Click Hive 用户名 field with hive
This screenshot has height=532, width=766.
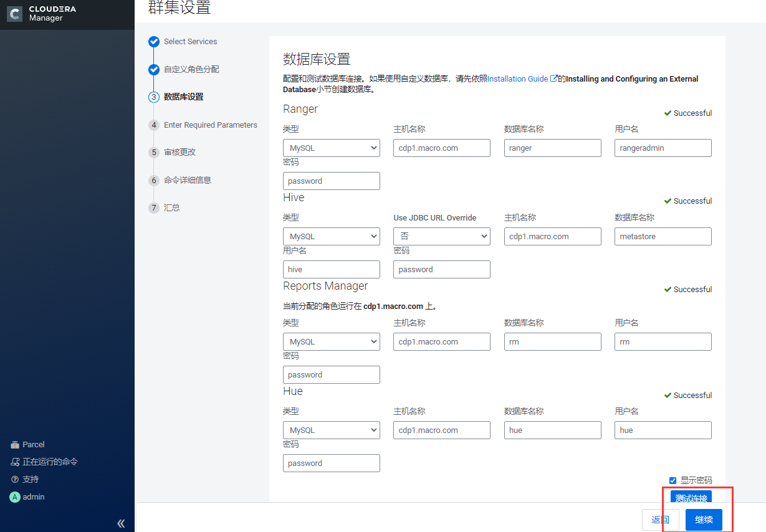click(x=332, y=269)
